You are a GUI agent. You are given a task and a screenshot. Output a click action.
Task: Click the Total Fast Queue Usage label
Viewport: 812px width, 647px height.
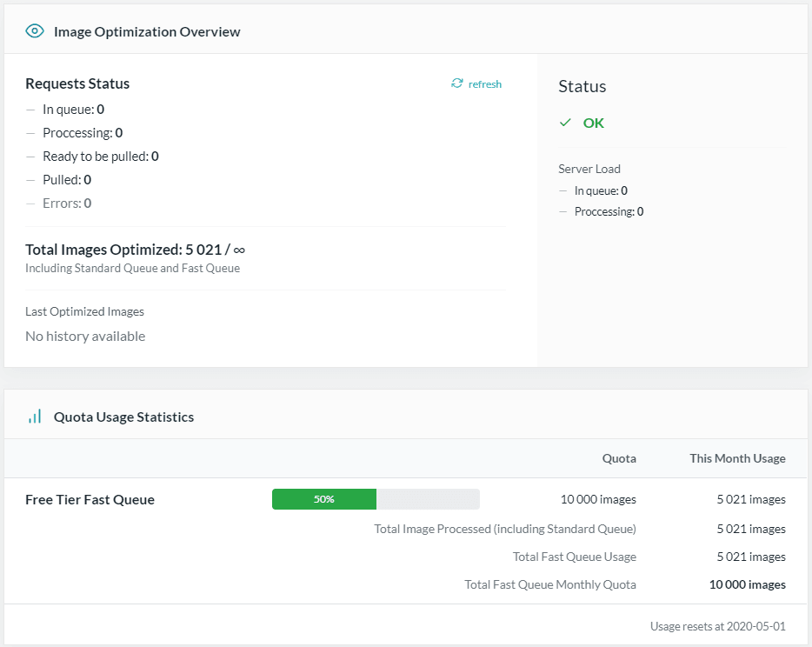(575, 557)
